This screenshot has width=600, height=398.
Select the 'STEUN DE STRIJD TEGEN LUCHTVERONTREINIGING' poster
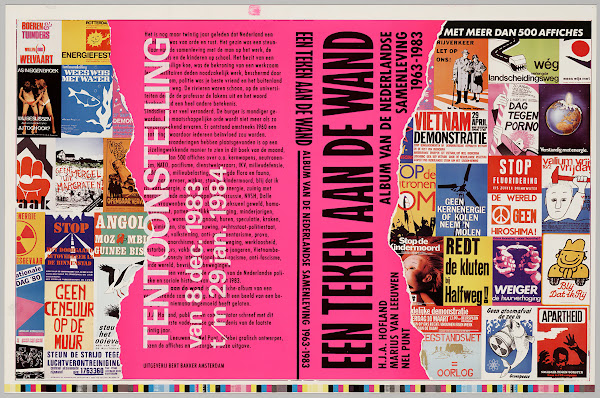[x=83, y=364]
